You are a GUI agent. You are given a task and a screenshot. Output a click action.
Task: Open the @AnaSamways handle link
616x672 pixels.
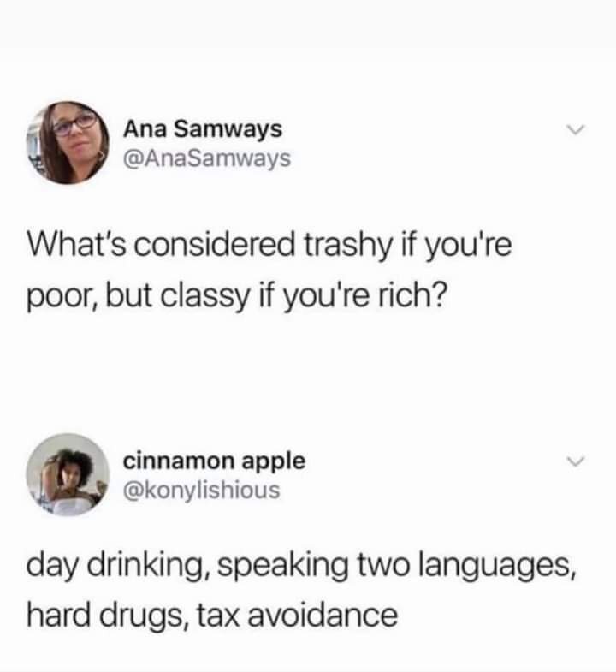[207, 158]
